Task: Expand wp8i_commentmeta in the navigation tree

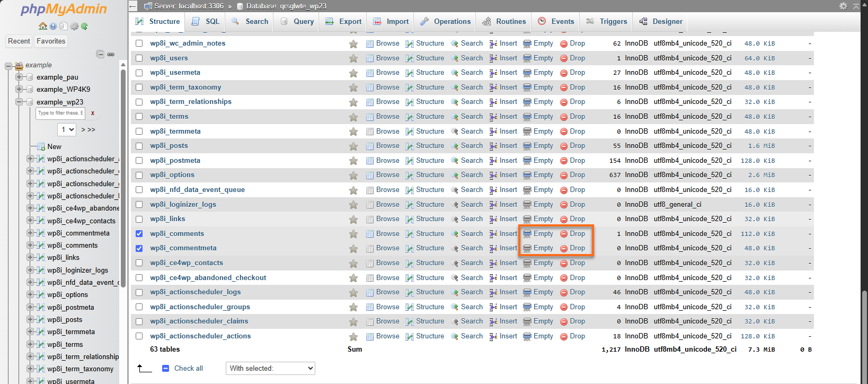Action: point(30,233)
